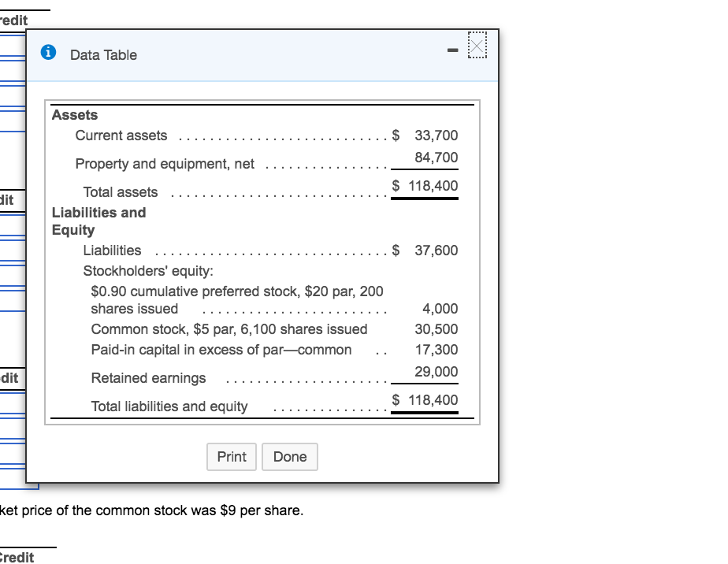Click Property and equipment, net label
Screen dimensions: 728x564
[165, 164]
